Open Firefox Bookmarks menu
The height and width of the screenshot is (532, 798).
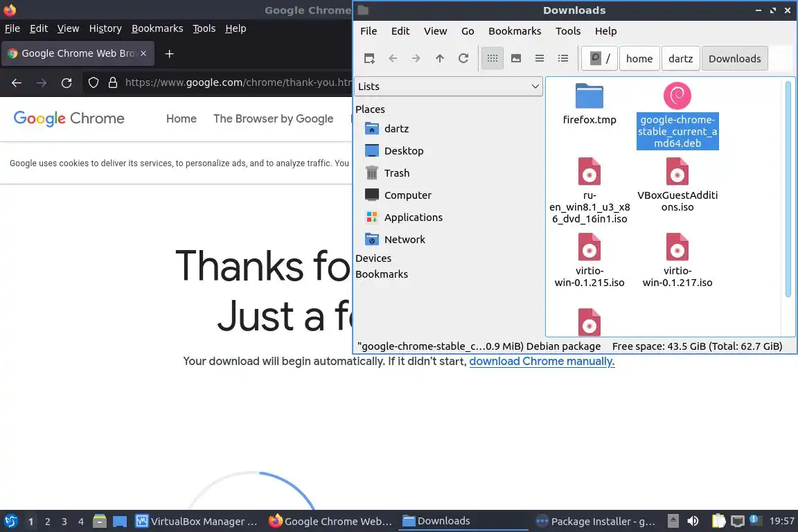click(157, 28)
